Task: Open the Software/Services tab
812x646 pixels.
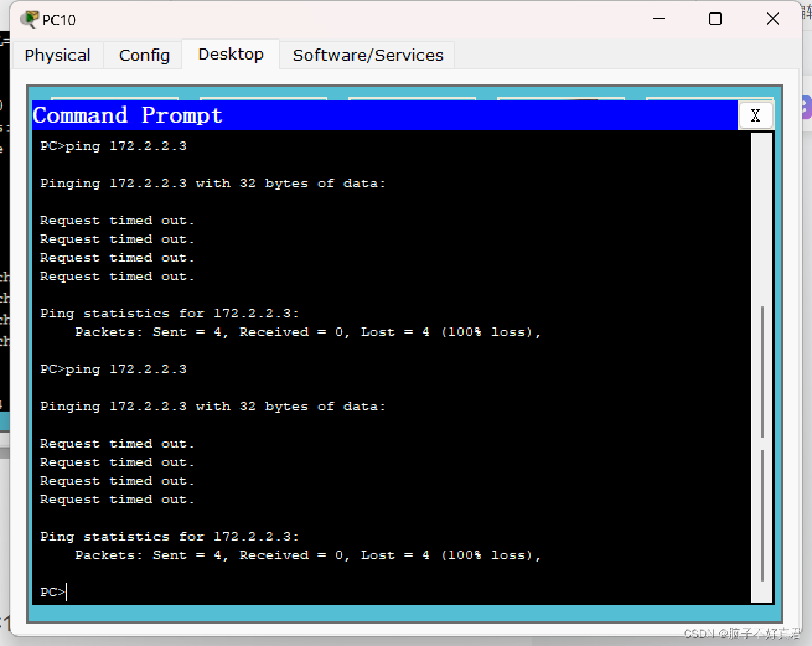Action: click(368, 55)
